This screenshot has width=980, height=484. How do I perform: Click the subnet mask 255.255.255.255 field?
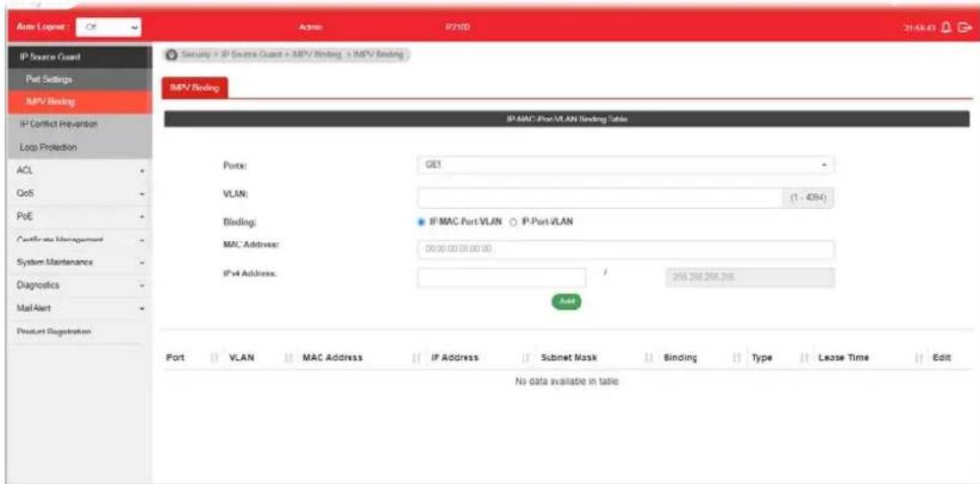748,278
